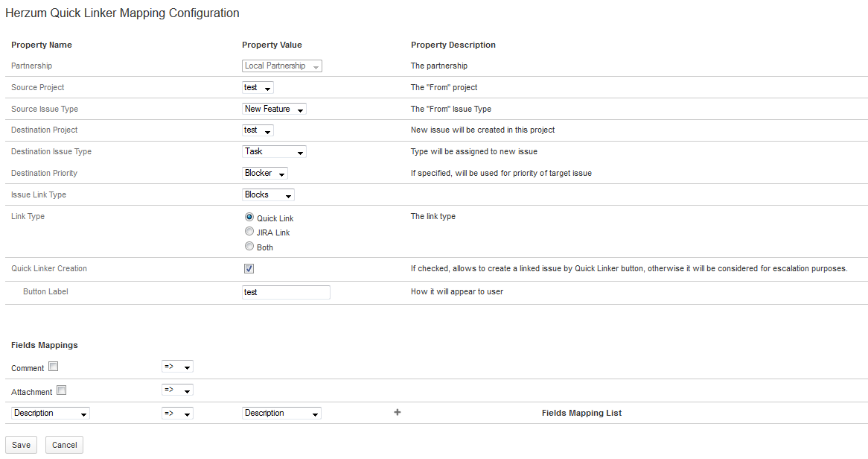This screenshot has height=459, width=868.
Task: Open the Destination Project dropdown
Action: (258, 130)
